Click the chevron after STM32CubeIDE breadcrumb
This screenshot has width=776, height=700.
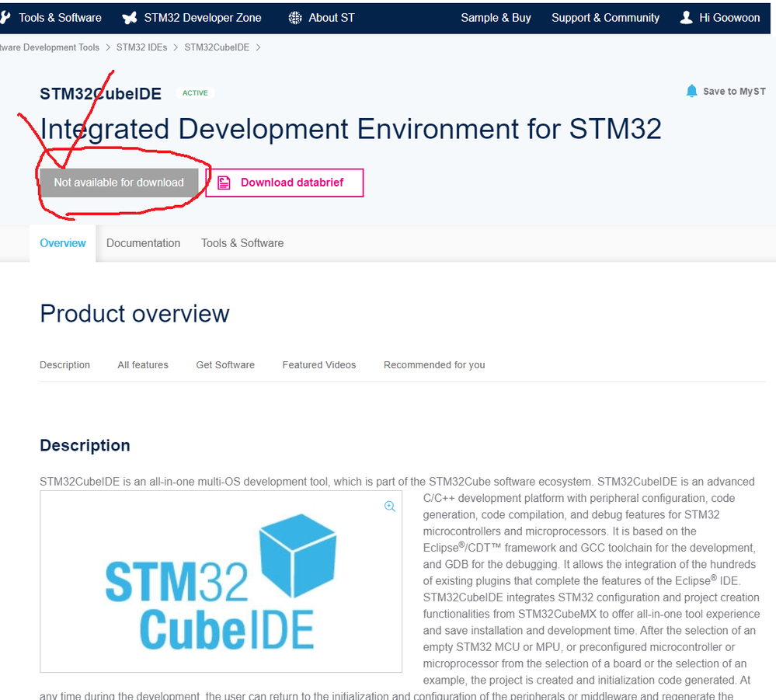click(x=258, y=47)
